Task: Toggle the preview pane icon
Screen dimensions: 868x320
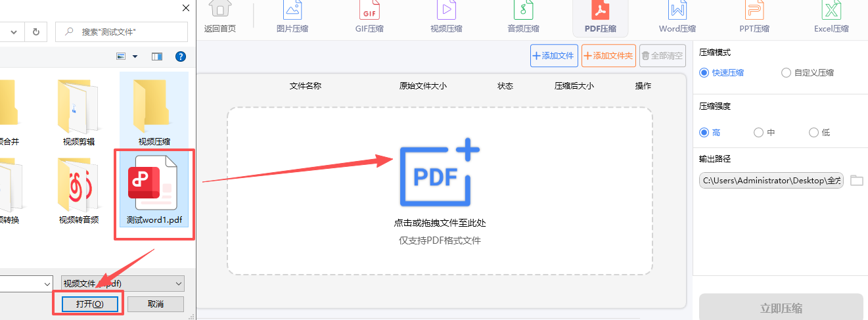Action: click(x=156, y=57)
